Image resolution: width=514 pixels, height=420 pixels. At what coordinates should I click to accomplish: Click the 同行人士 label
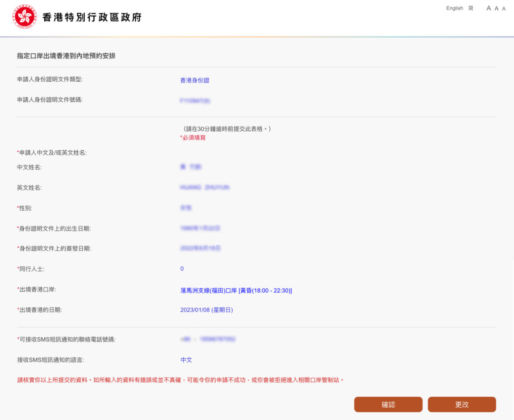pos(30,269)
